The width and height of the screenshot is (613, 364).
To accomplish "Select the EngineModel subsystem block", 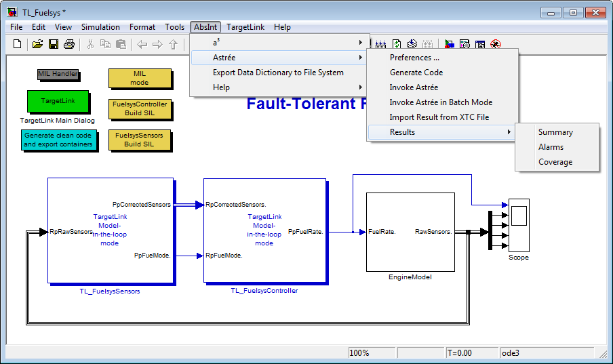I will pos(410,232).
